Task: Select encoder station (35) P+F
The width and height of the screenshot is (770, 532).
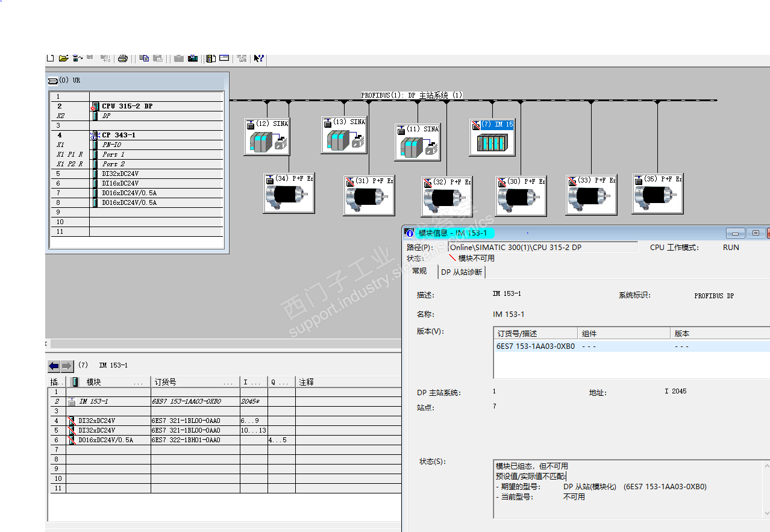Action: coord(657,193)
